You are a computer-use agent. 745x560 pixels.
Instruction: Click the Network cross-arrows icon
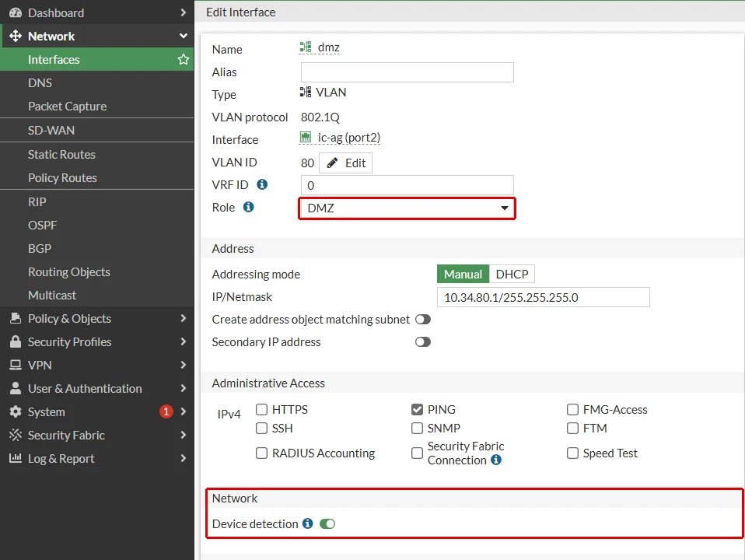(x=16, y=36)
